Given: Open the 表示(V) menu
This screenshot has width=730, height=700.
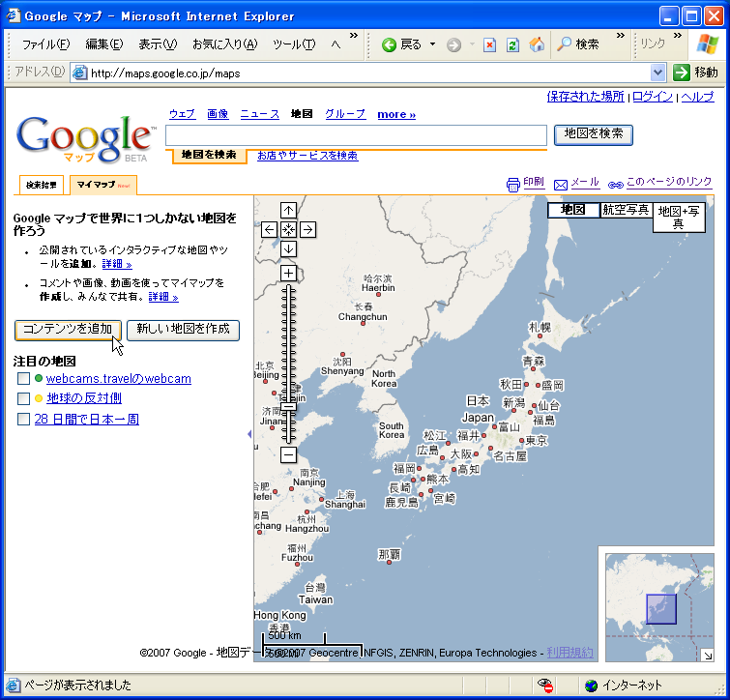Looking at the screenshot, I should (158, 44).
